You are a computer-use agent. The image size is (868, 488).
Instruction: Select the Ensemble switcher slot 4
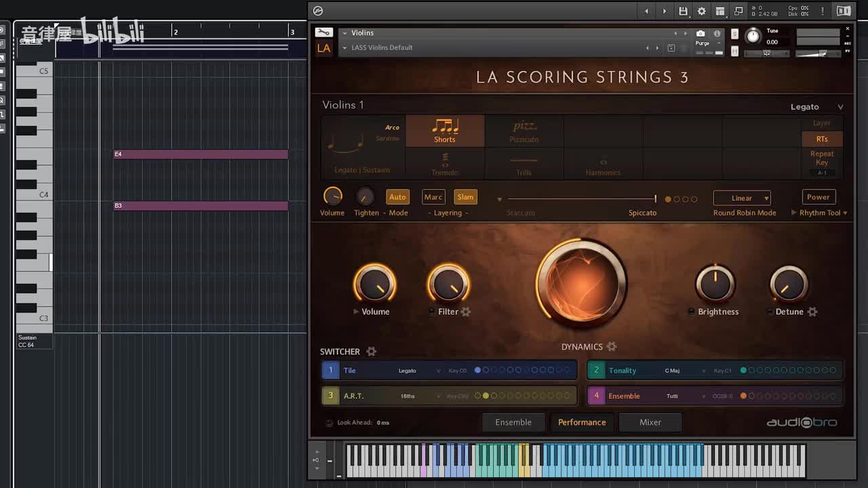[596, 396]
